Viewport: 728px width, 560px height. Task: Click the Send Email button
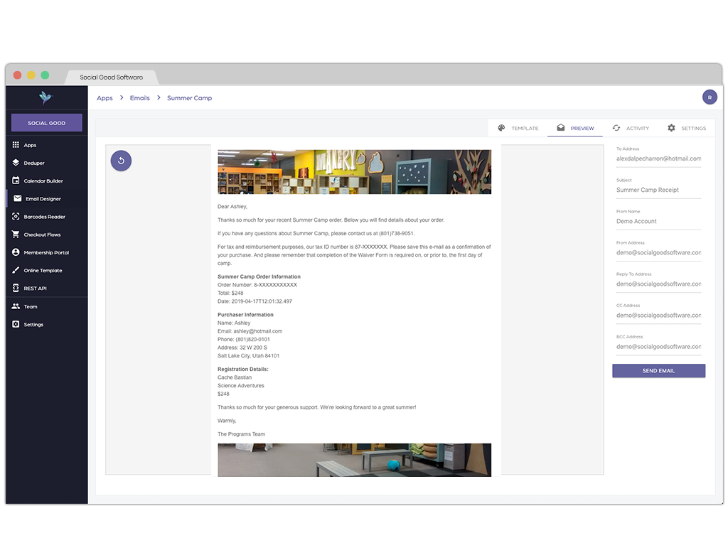click(658, 370)
